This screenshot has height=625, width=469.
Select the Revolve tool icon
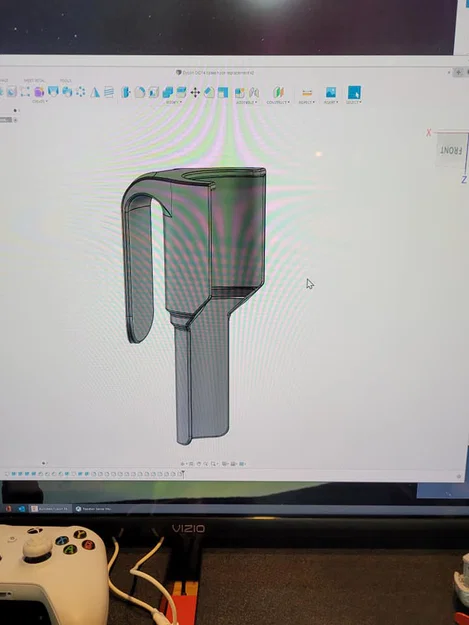click(x=67, y=92)
